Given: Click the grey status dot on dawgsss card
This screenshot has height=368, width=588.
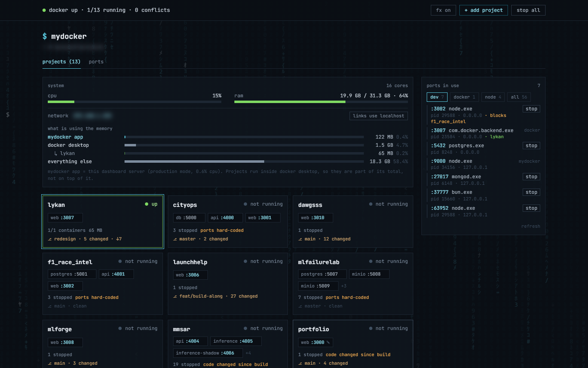Looking at the screenshot, I should point(371,204).
